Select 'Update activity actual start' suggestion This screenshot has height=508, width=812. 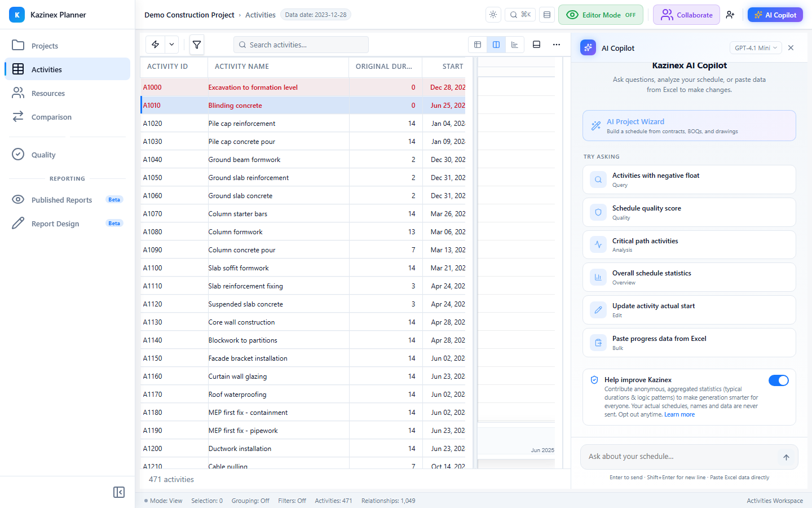[689, 310]
